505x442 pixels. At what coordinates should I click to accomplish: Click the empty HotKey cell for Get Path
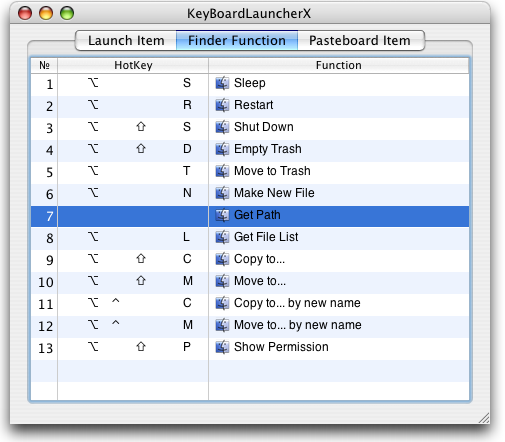133,216
